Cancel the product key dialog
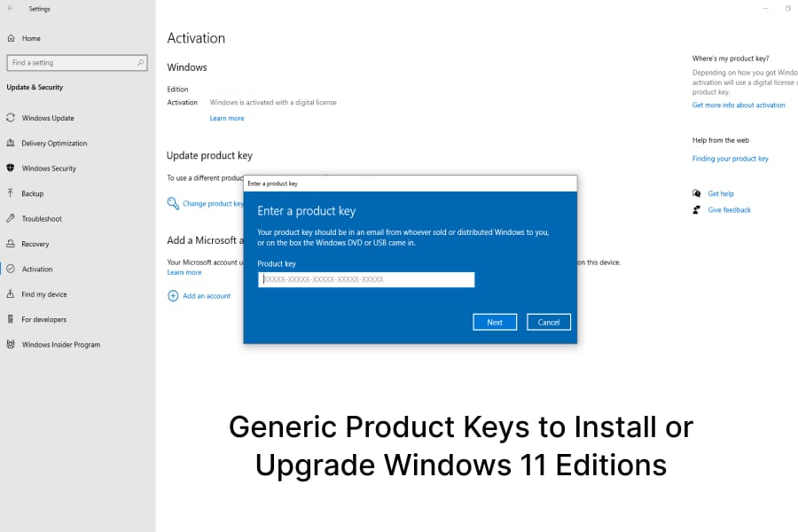The image size is (798, 532). (549, 322)
